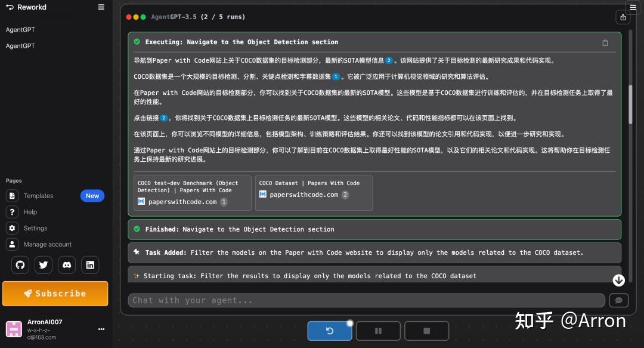Open the Settings page
The height and width of the screenshot is (348, 644).
(x=35, y=228)
